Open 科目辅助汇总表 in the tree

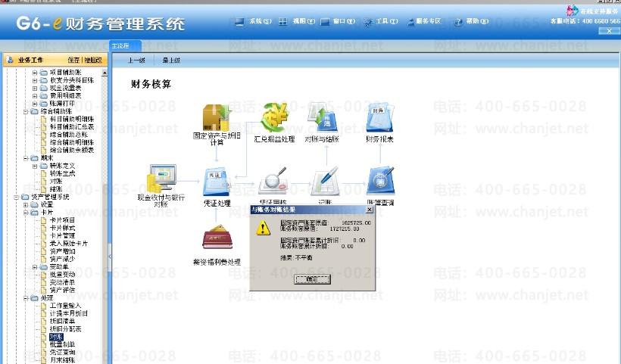click(72, 127)
